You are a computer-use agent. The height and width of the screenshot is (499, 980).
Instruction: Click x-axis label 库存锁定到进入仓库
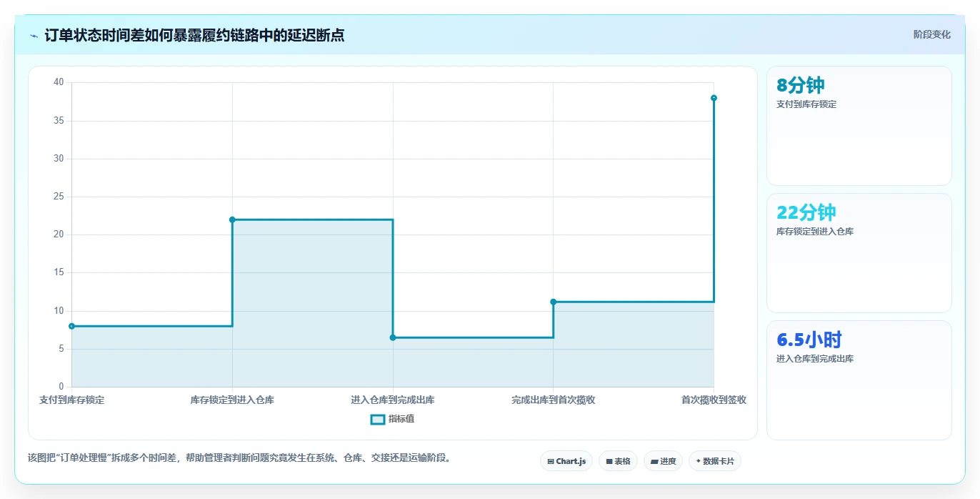(232, 400)
